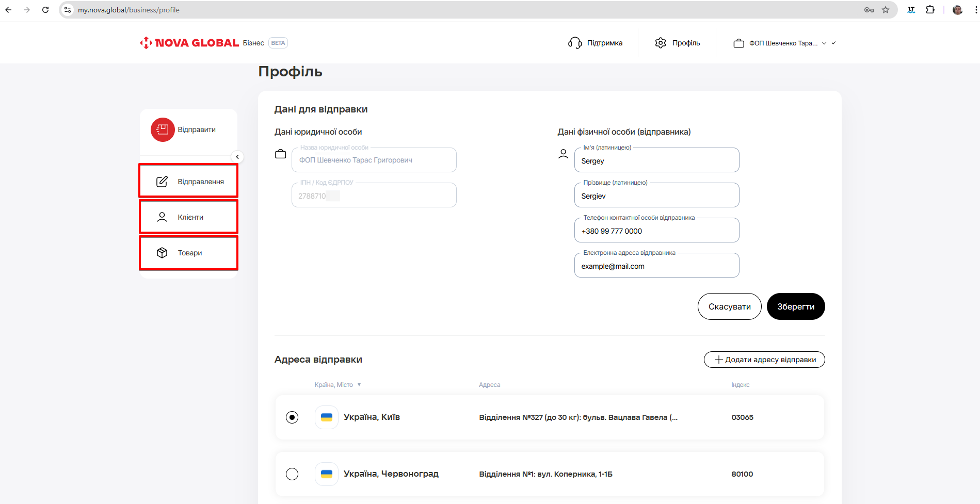Collapse the sidebar with the chevron arrow
This screenshot has height=504, width=980.
pyautogui.click(x=237, y=157)
